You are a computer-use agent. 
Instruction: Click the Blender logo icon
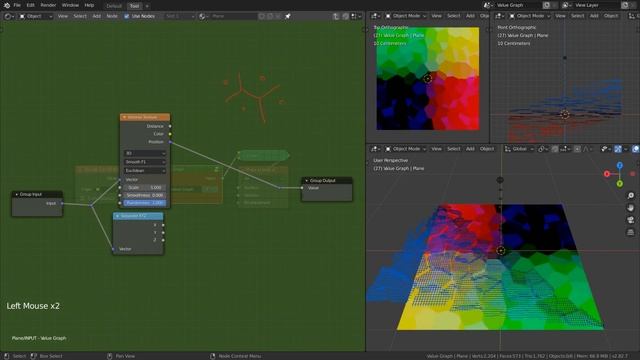7,5
